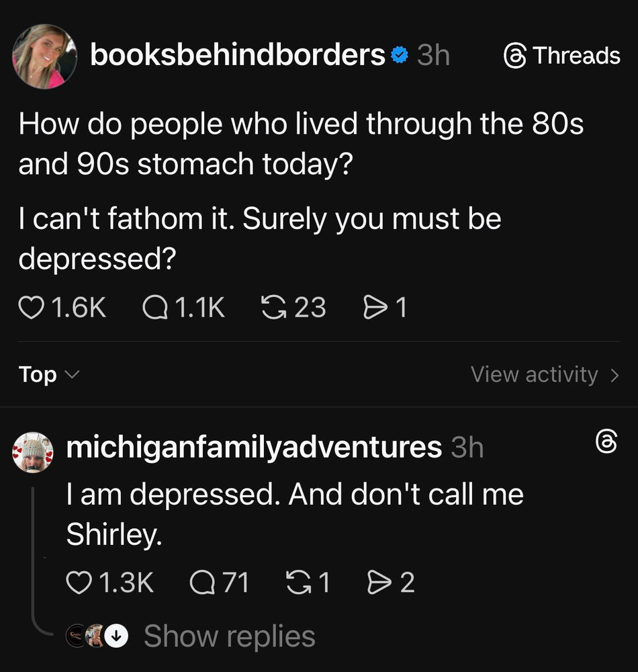Like michiganfamilyadventures' reply

pos(80,583)
